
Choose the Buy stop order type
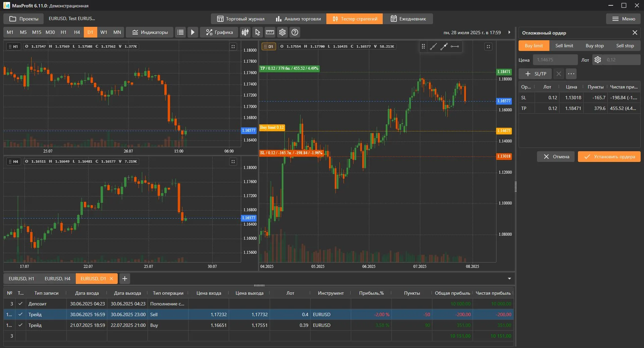pyautogui.click(x=595, y=46)
